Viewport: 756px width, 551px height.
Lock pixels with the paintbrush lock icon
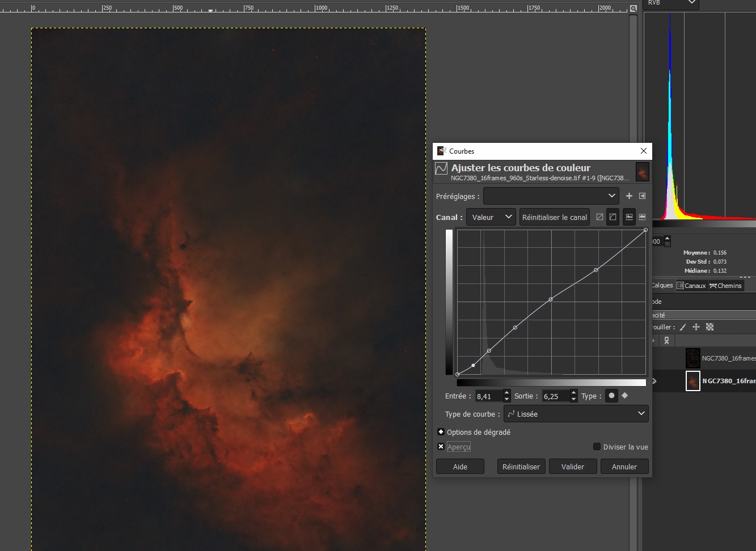click(683, 327)
